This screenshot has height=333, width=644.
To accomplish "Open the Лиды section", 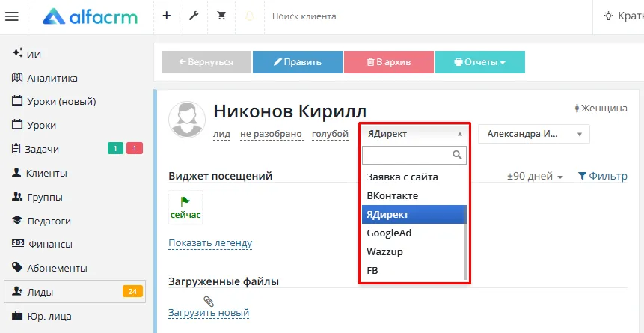I will (75, 292).
